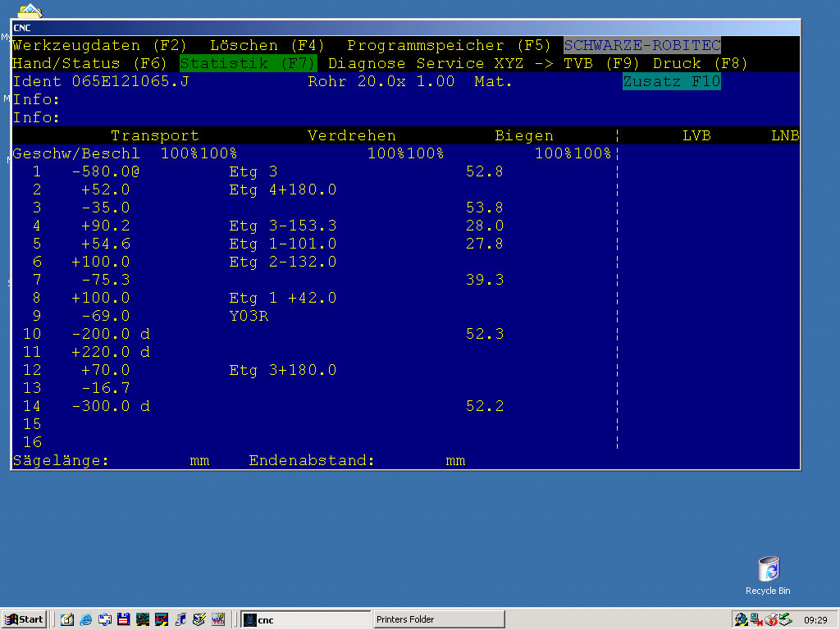Select the highlighted Statistik (F7) item
The image size is (840, 630).
[x=248, y=64]
